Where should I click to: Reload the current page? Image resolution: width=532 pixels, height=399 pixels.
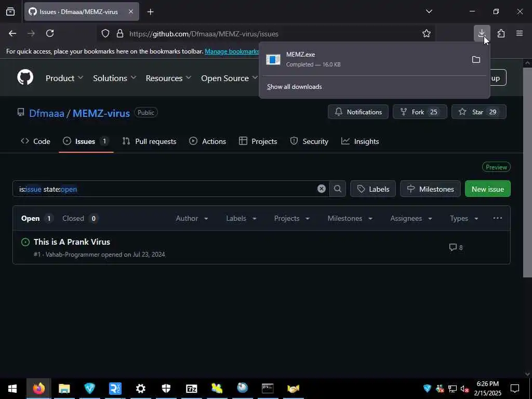coord(50,33)
